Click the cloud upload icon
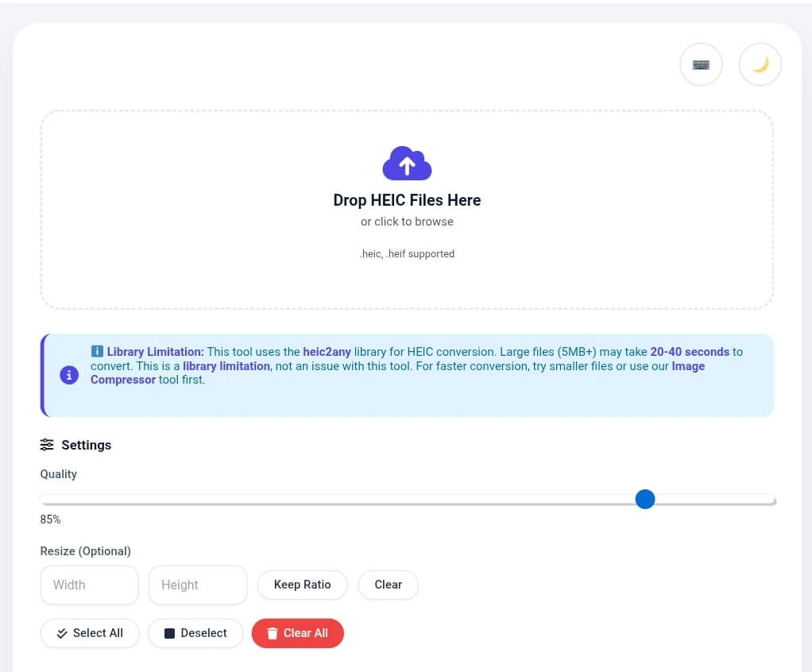The width and height of the screenshot is (812, 672). pos(407,164)
